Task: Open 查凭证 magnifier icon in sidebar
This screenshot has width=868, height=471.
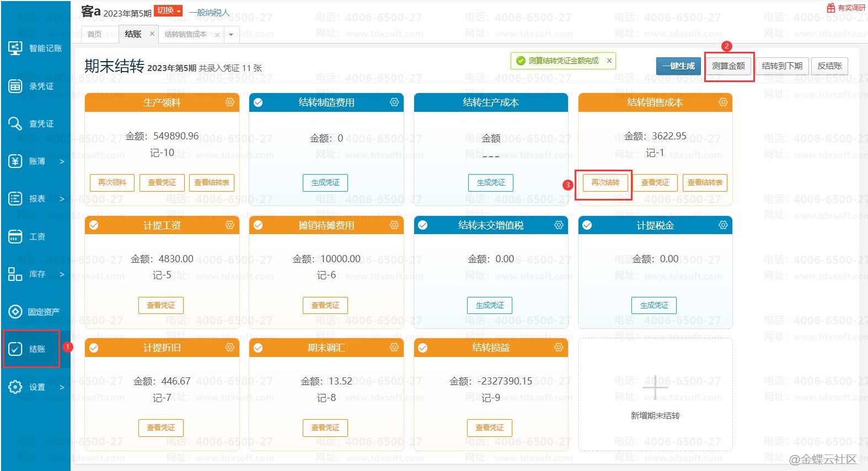Action: [15, 123]
